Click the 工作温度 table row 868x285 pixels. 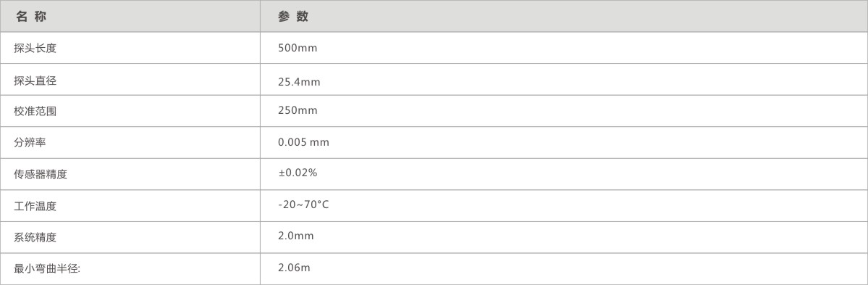tap(434, 206)
